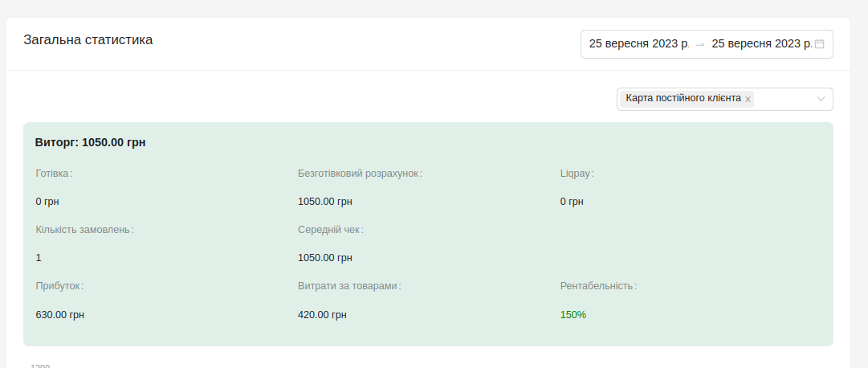This screenshot has width=868, height=368.
Task: Click the green '150%' profitability value
Action: 573,315
